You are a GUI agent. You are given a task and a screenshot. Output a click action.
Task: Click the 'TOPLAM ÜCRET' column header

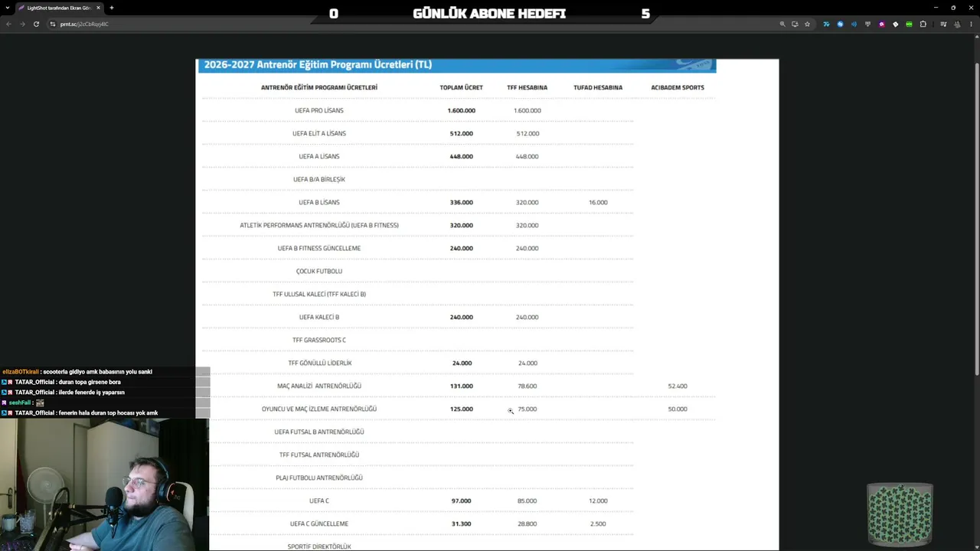(x=461, y=87)
